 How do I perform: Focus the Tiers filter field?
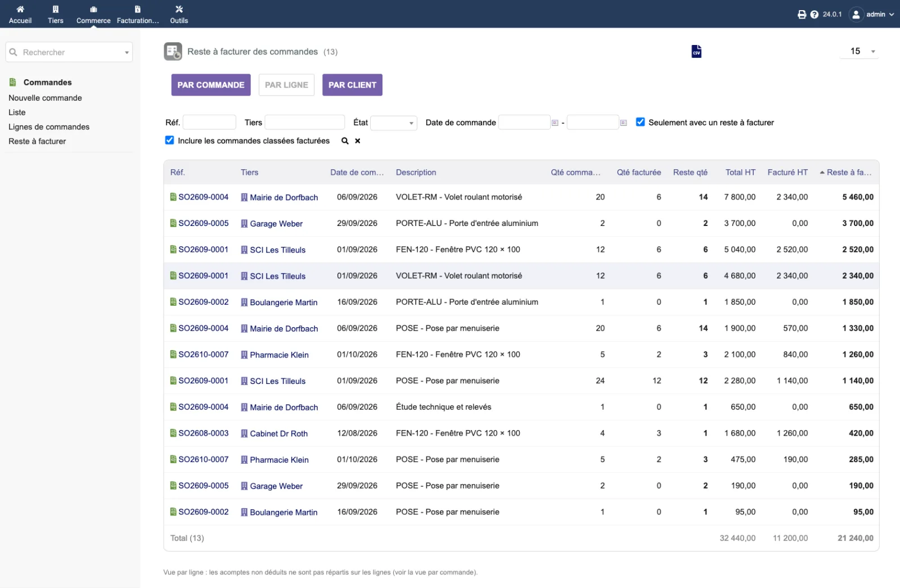[304, 123]
